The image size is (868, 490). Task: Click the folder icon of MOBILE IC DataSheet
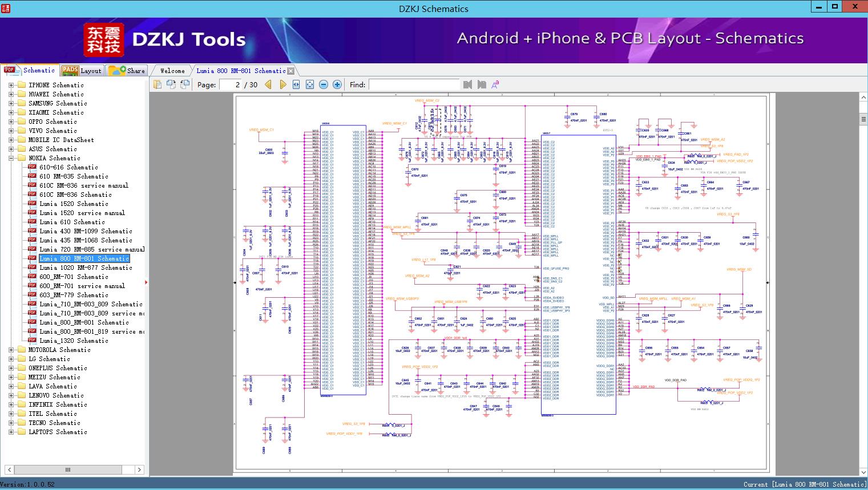tap(22, 140)
